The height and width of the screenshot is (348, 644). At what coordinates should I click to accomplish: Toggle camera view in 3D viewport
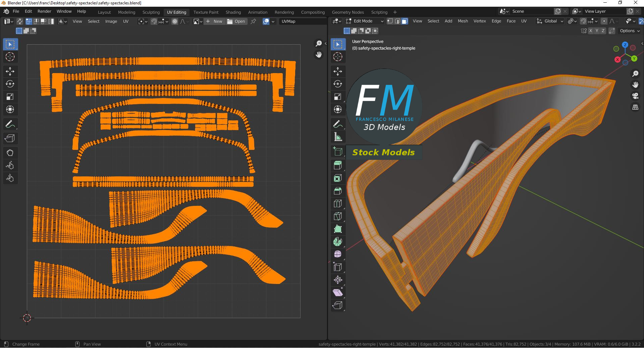pos(635,96)
